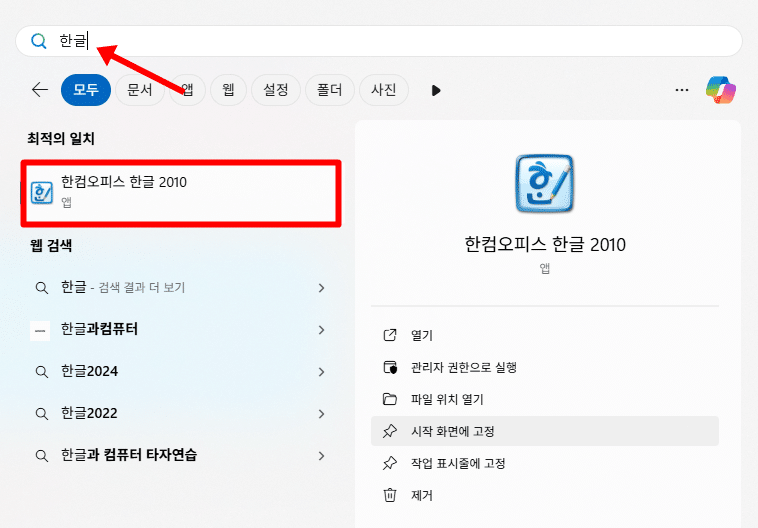Screen dimensions: 758x528
Task: Click the shield icon for 관리자 권한으로 실행
Action: 390,367
